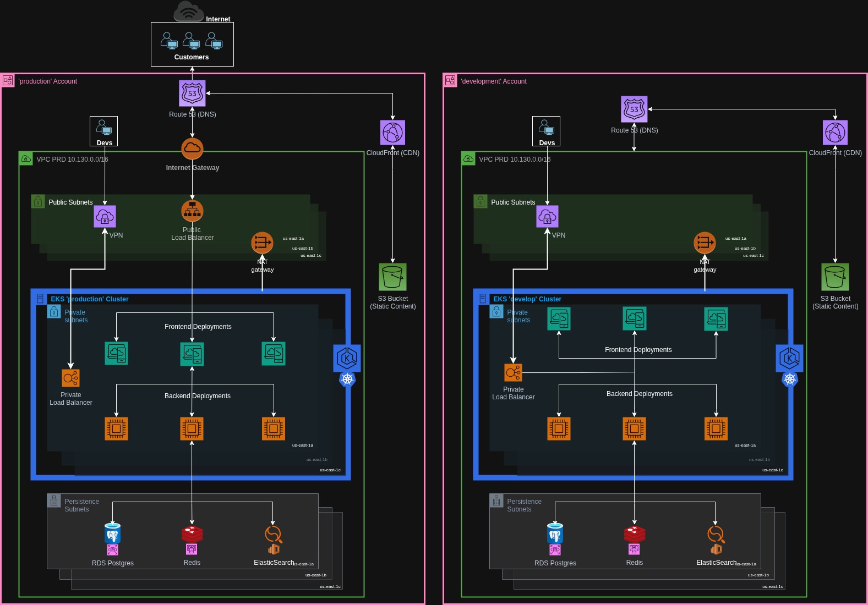Select the Customers box with user icons
This screenshot has width=868, height=605.
pos(192,44)
